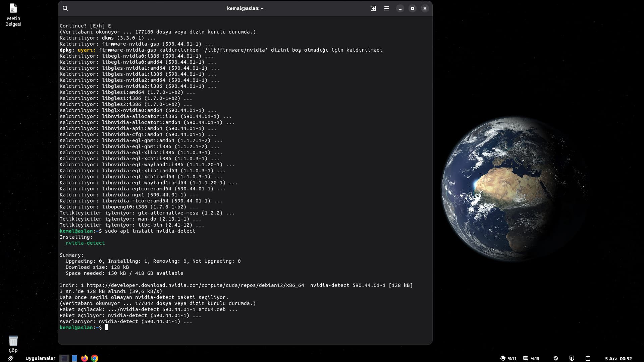Click the terminal prompt cursor line

106,327
